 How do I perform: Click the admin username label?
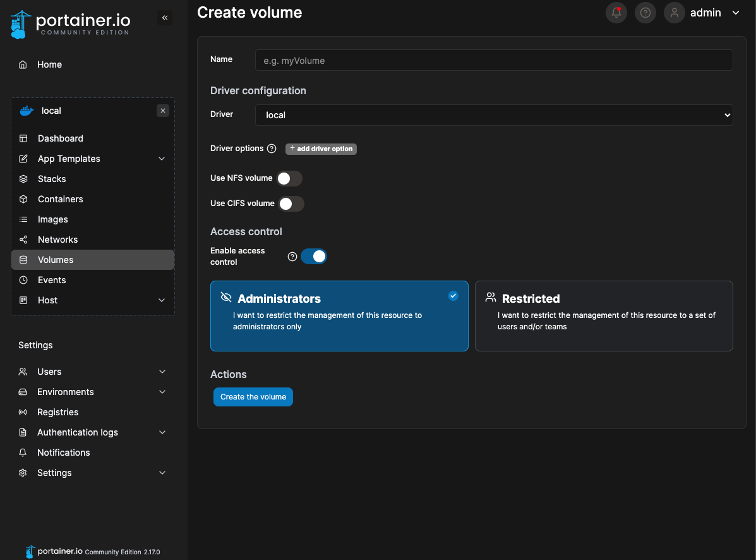pyautogui.click(x=705, y=13)
